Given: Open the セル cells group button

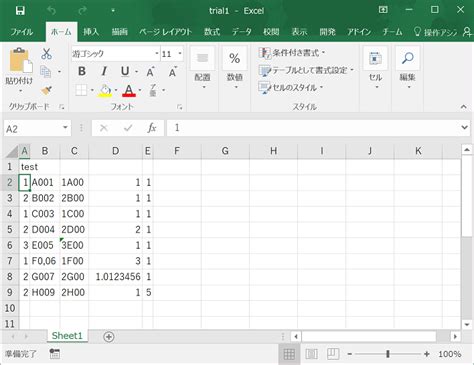Looking at the screenshot, I should click(375, 68).
